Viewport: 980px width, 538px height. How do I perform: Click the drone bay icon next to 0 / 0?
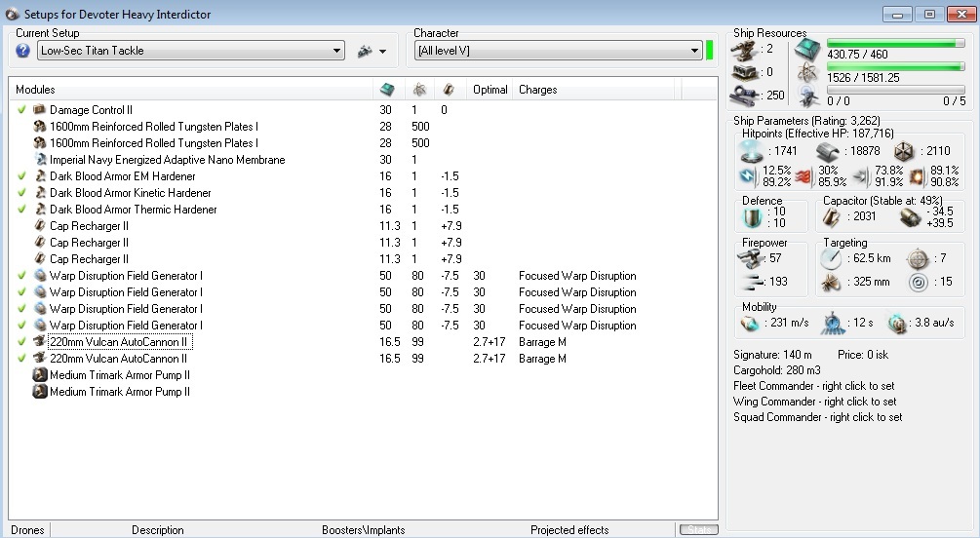tap(808, 96)
